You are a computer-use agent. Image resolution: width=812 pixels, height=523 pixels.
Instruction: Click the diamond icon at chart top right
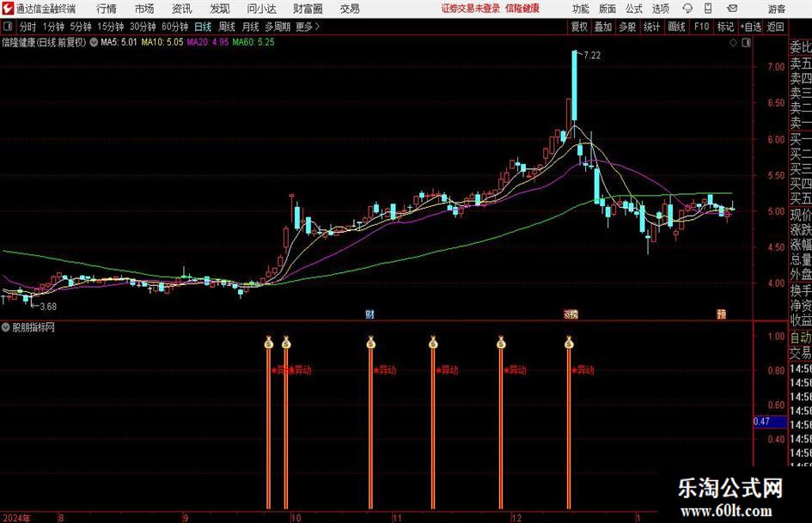coord(733,43)
